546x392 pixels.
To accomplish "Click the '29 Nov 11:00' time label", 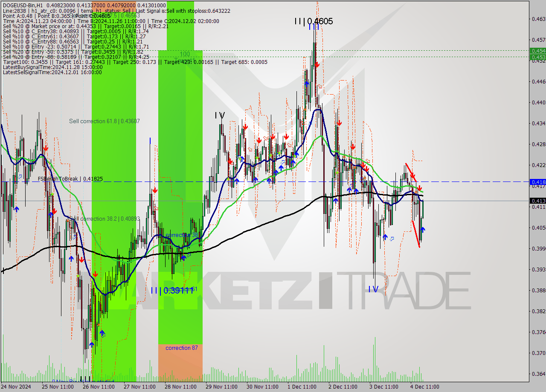I will [221, 387].
